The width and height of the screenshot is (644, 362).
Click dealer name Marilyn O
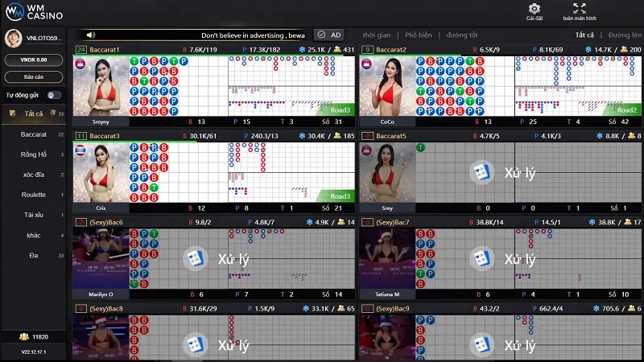coord(101,294)
